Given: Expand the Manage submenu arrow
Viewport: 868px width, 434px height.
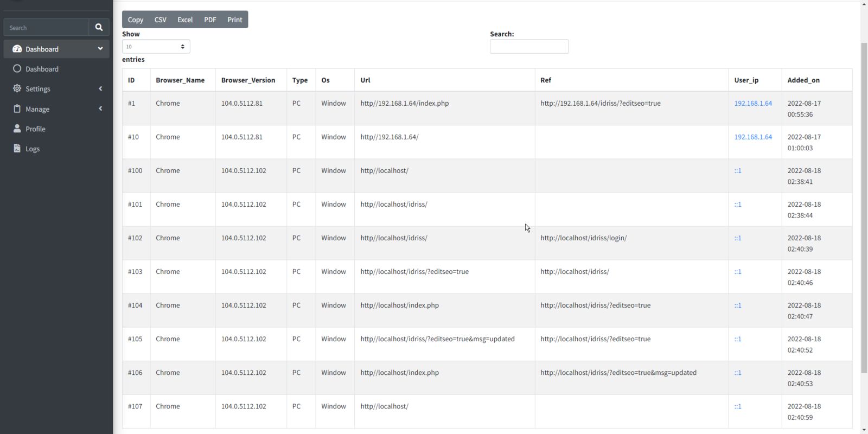Looking at the screenshot, I should click(100, 108).
